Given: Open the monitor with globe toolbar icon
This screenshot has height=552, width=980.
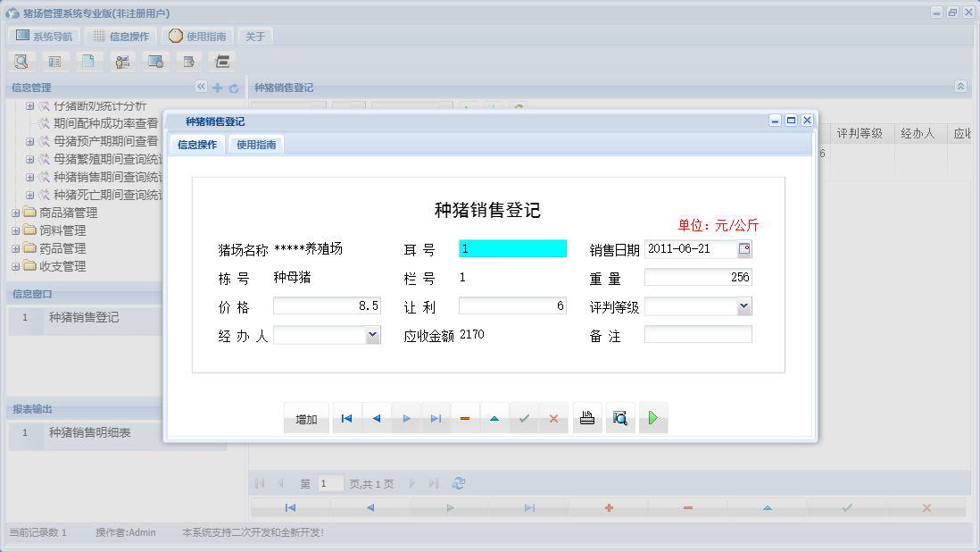Looking at the screenshot, I should pos(155,61).
